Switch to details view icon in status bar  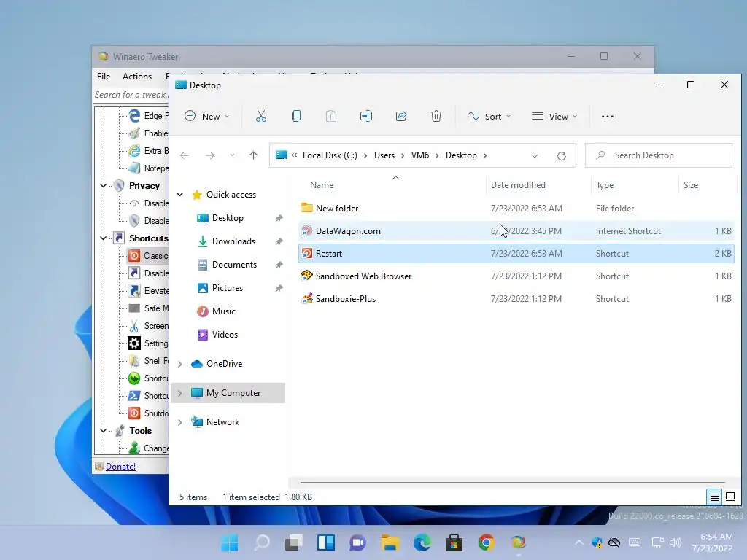click(x=715, y=497)
